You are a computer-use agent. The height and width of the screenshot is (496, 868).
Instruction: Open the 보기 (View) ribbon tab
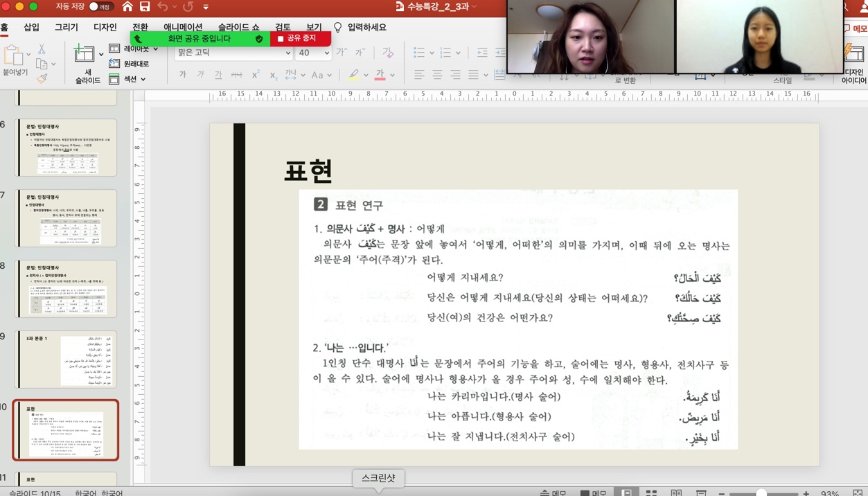pos(314,28)
